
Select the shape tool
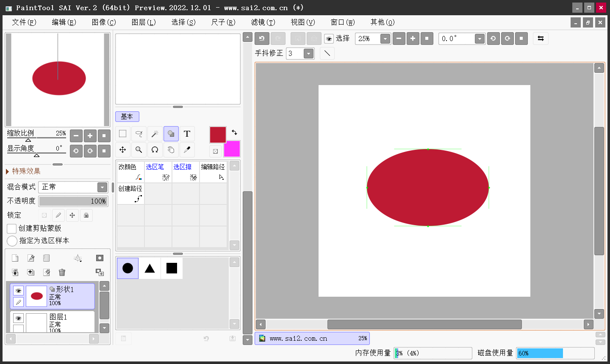click(171, 134)
